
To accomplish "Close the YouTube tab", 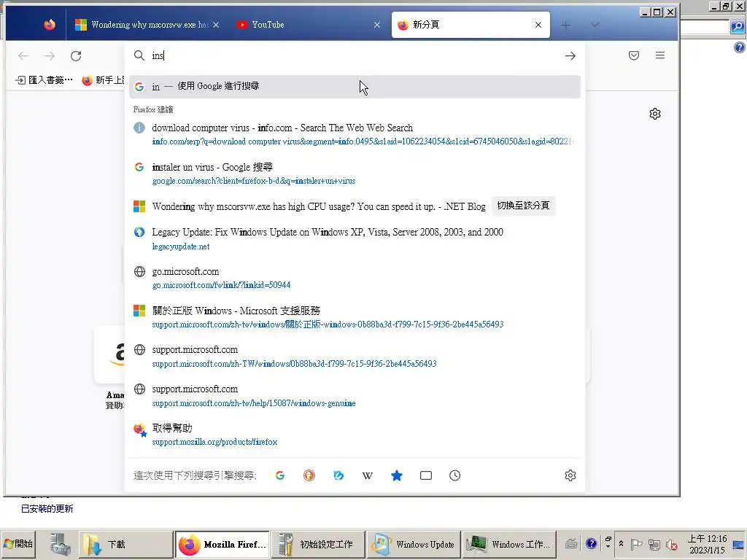I will [x=377, y=25].
